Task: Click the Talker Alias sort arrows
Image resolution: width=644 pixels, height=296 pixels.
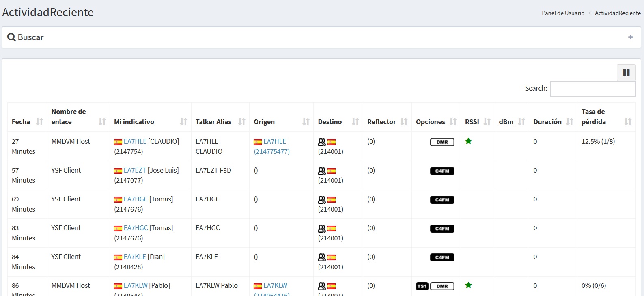Action: tap(242, 122)
